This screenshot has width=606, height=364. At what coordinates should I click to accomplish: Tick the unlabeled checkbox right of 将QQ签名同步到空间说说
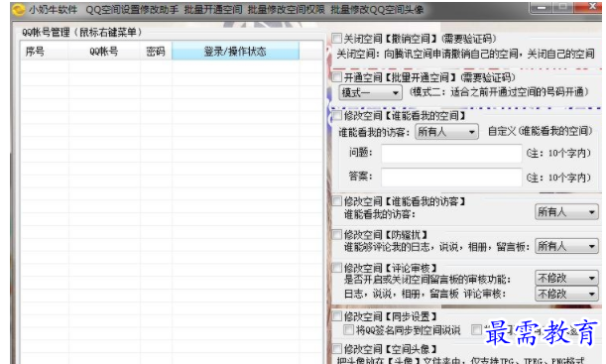click(476, 329)
